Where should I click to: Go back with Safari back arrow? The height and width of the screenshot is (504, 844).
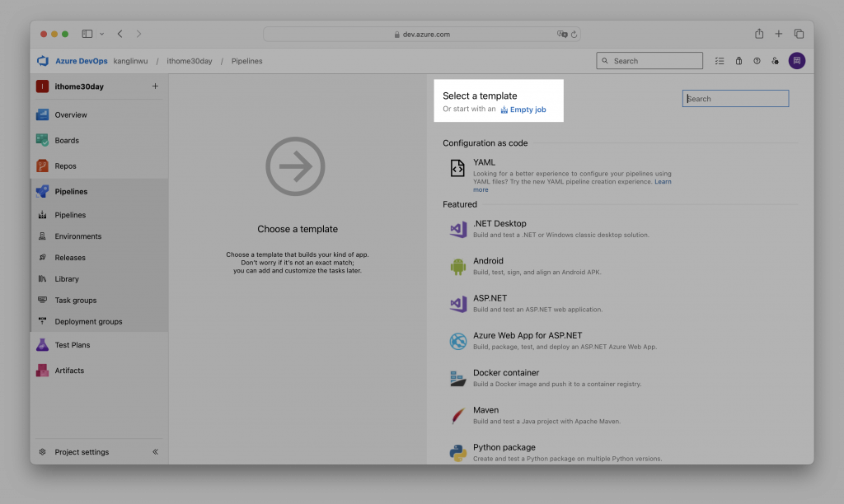[120, 34]
